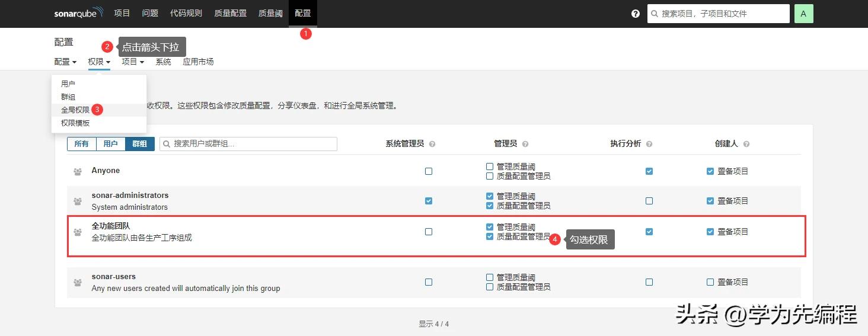Enable 执行分析 for sonar-administrators

pos(649,201)
